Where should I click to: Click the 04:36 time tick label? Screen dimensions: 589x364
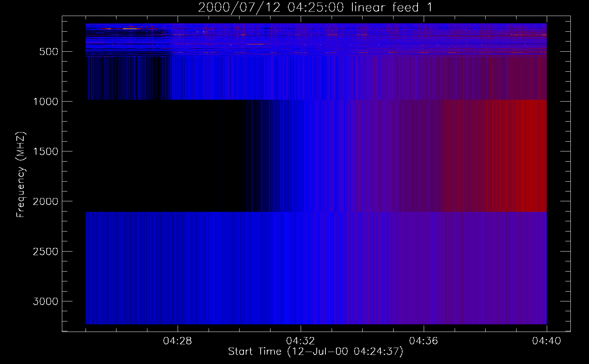click(x=424, y=341)
